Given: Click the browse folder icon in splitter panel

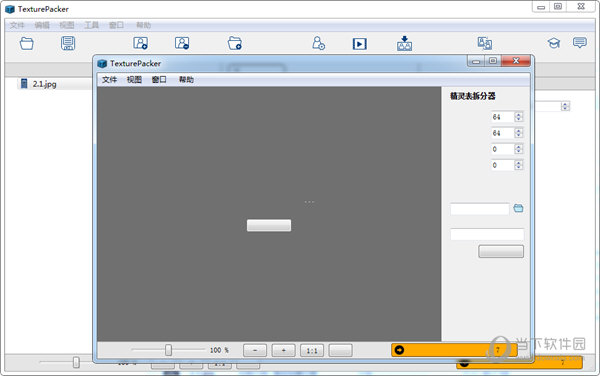Looking at the screenshot, I should [x=518, y=208].
